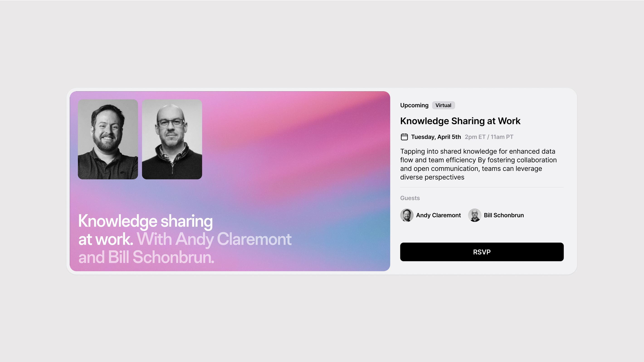Click the Guests section heading

point(410,198)
